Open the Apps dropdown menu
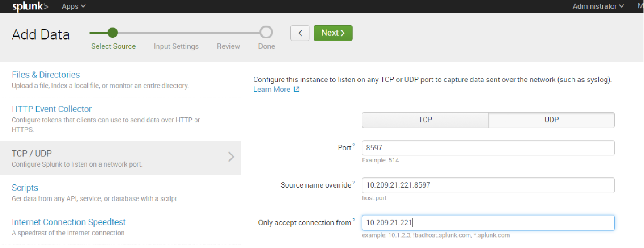The image size is (644, 248). coord(73,7)
